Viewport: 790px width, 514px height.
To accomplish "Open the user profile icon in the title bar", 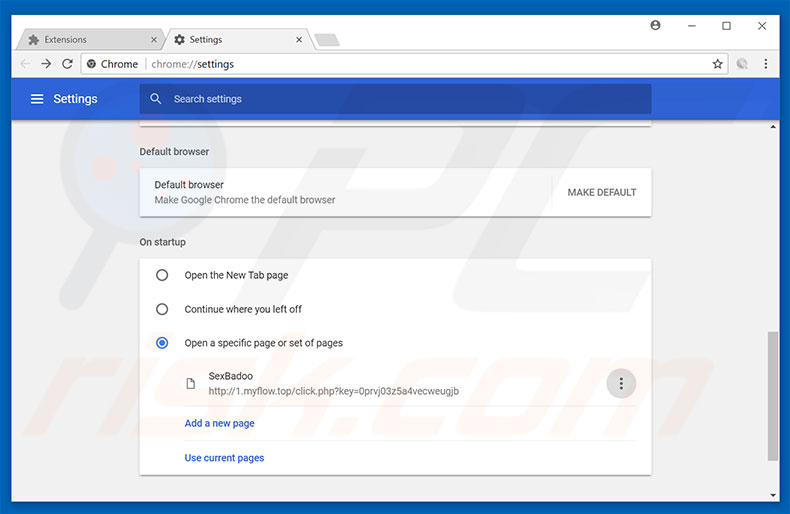I will [655, 25].
